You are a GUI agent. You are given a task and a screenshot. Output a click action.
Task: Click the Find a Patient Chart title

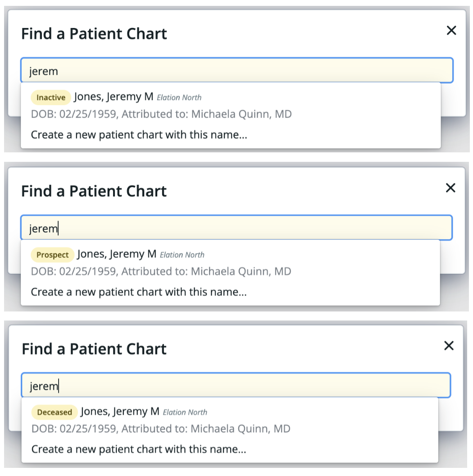pyautogui.click(x=94, y=33)
